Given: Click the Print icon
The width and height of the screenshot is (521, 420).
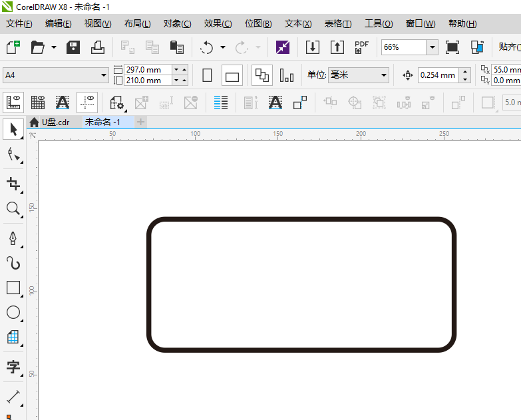Looking at the screenshot, I should [98, 47].
